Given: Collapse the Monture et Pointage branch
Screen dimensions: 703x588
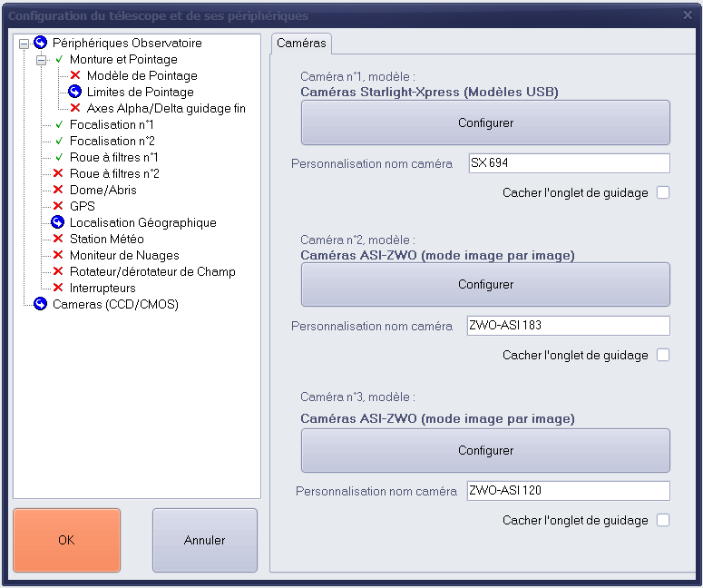Looking at the screenshot, I should click(x=41, y=59).
